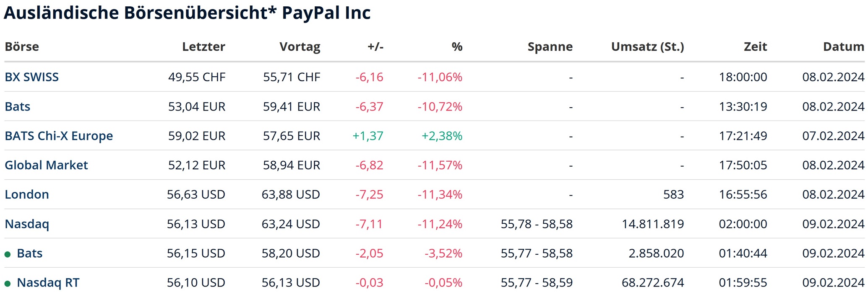Click the Letzter column header
This screenshot has width=868, height=292.
pos(203,47)
